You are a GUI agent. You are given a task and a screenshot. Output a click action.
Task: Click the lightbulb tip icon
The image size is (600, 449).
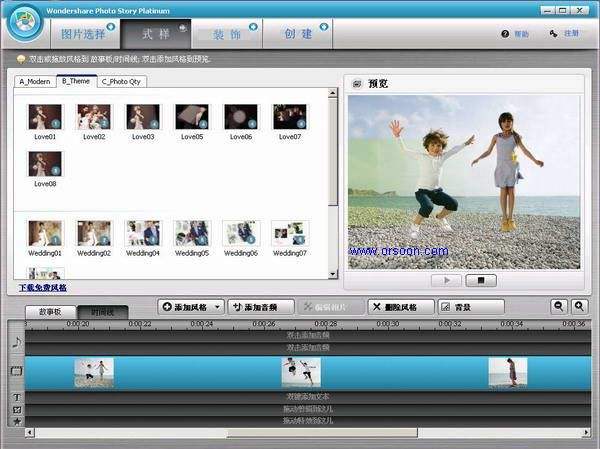21,59
